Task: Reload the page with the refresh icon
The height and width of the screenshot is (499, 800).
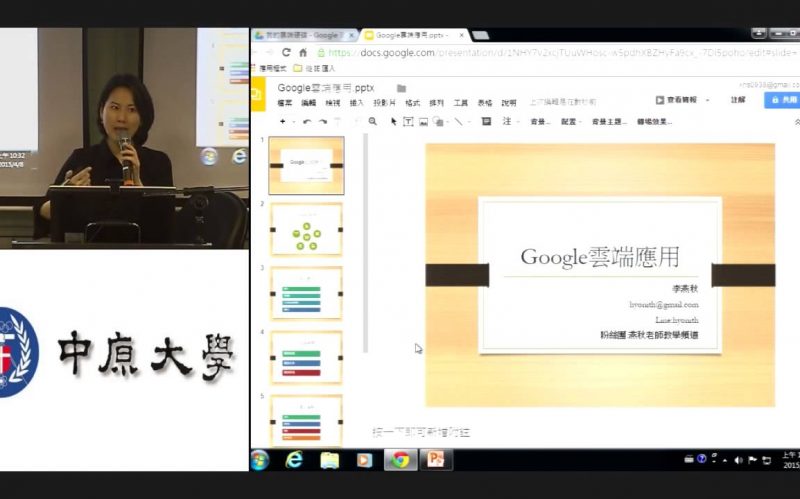Action: click(286, 52)
